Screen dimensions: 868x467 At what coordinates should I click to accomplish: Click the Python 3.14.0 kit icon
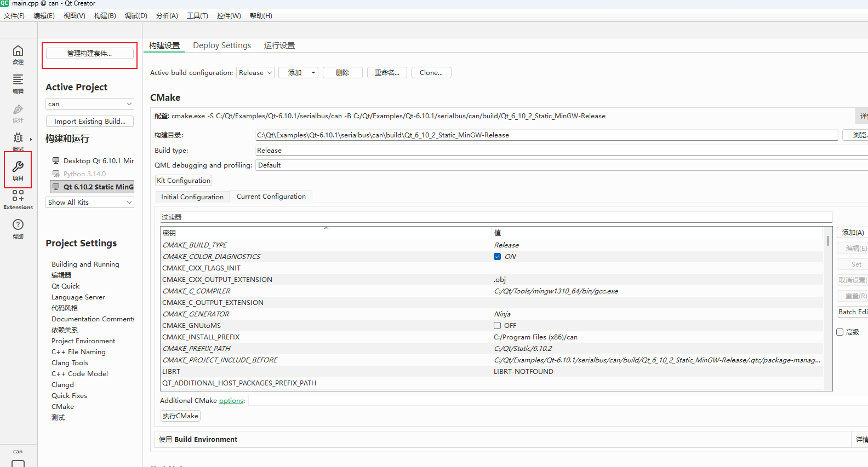coord(56,174)
